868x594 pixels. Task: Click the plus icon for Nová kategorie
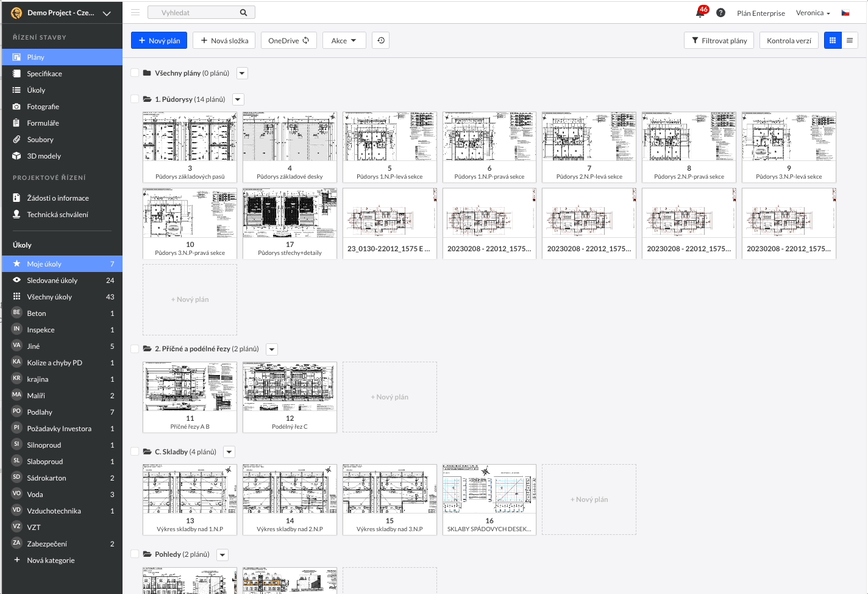tap(16, 560)
